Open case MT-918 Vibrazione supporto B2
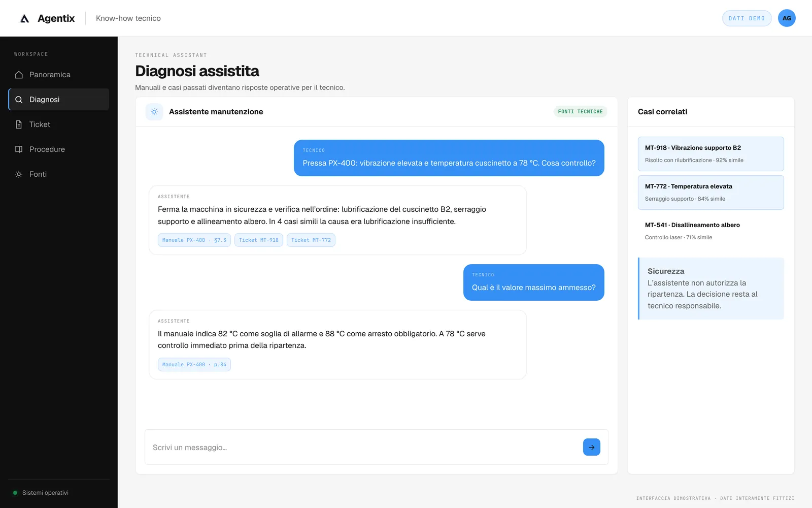Screen dimensions: 812x508 pyautogui.click(x=711, y=154)
